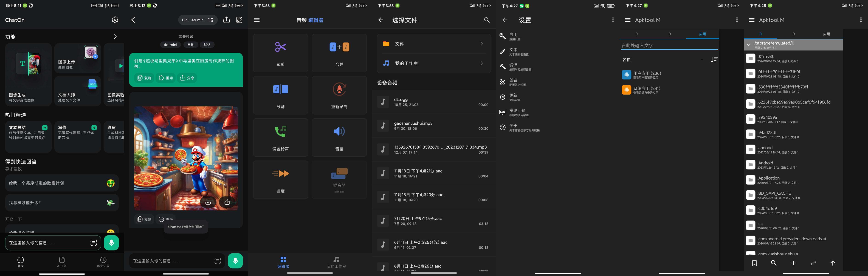Viewport: 868px width, 276px height.
Task: Open the 名称 sort dropdown
Action: pyautogui.click(x=663, y=60)
